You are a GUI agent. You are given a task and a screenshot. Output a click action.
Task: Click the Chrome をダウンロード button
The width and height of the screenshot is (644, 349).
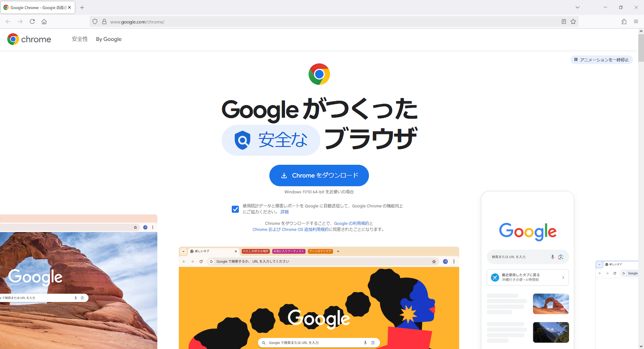[x=319, y=176]
